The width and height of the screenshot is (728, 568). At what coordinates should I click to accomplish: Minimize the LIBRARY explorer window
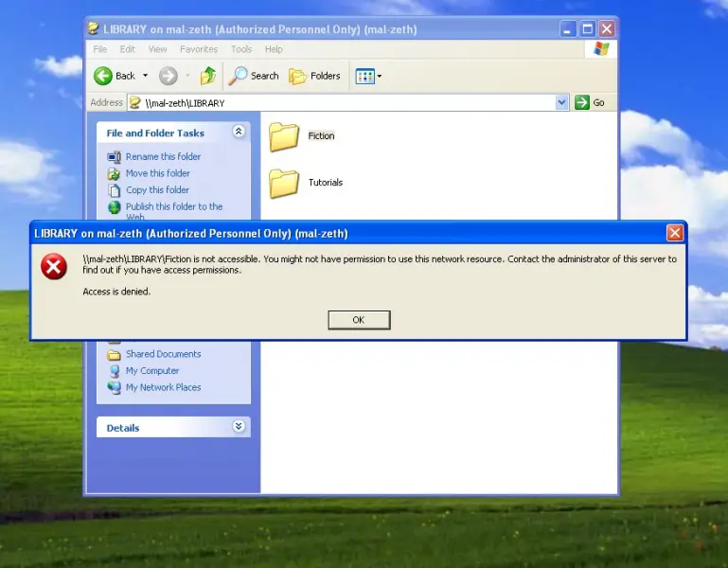click(x=567, y=28)
